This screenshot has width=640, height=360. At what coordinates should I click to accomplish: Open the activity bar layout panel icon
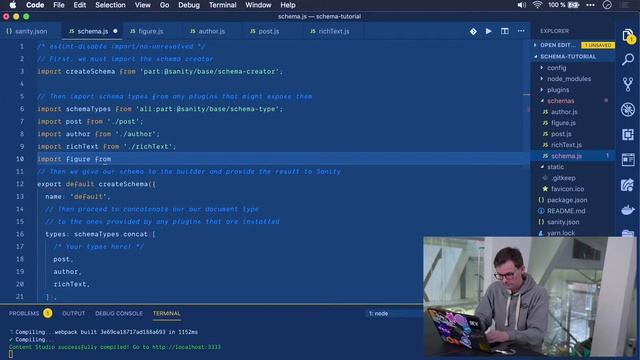628,160
